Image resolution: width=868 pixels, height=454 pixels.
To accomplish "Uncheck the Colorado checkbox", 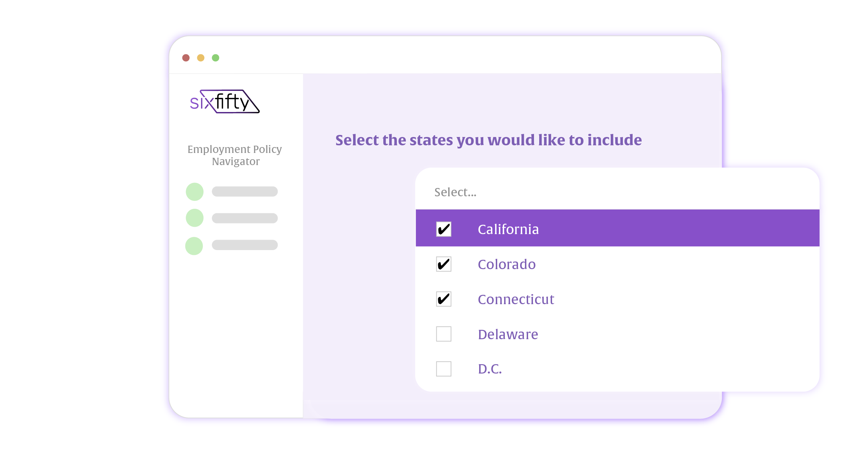I will (x=444, y=264).
